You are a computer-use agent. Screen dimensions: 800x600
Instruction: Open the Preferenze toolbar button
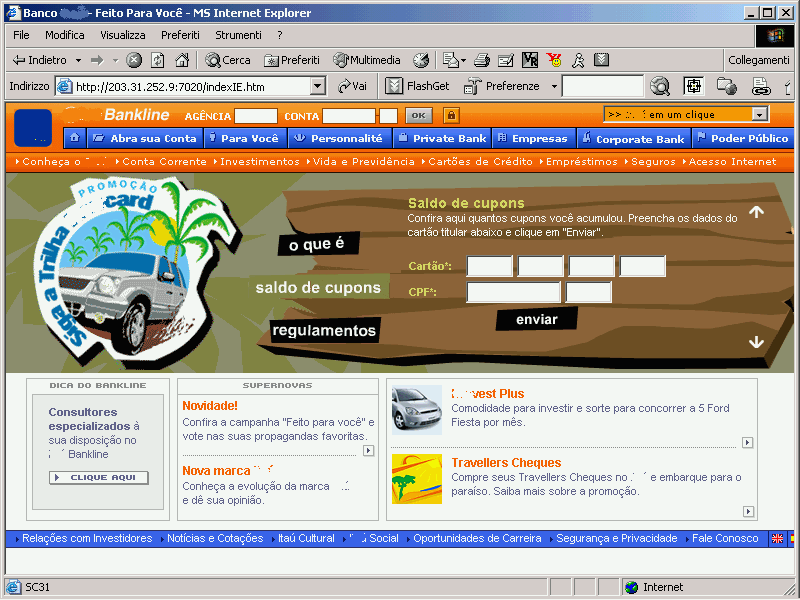click(502, 86)
